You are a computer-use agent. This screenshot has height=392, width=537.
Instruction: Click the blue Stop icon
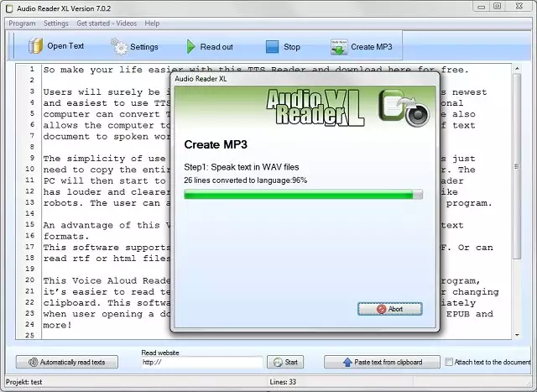[x=271, y=47]
